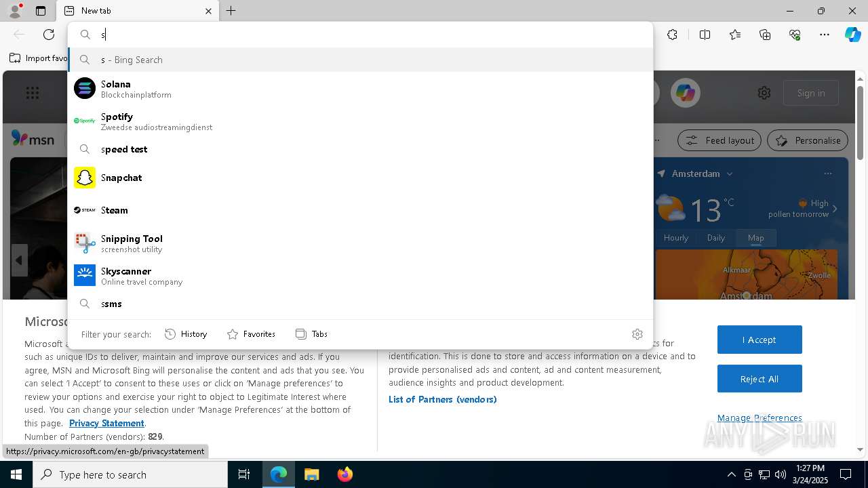Open the MSN apps grid launcher
The width and height of the screenshot is (868, 488).
pos(32,93)
